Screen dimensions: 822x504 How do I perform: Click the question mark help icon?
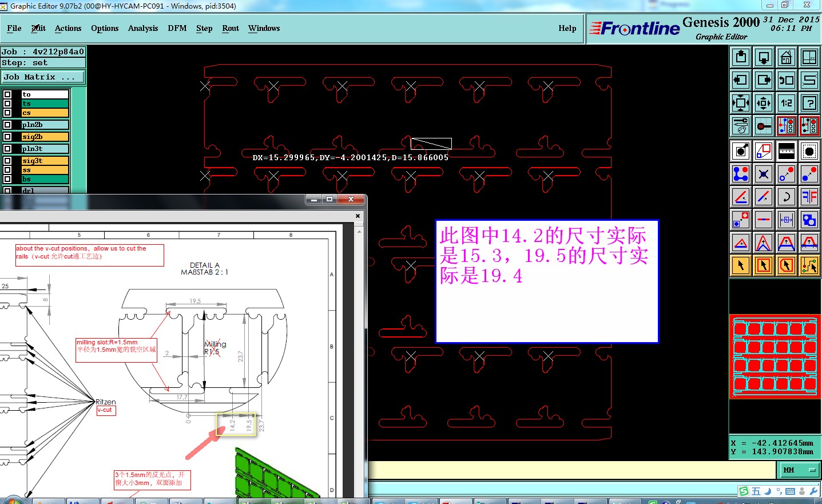[x=809, y=103]
